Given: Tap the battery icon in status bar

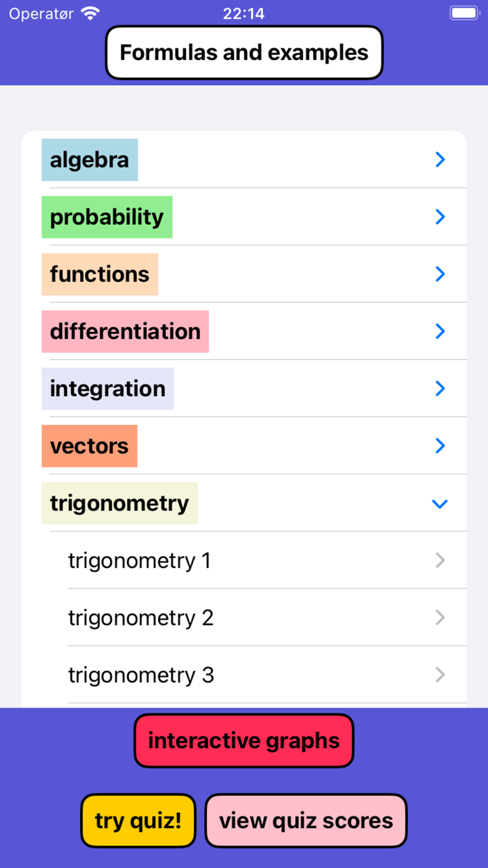Looking at the screenshot, I should point(464,13).
